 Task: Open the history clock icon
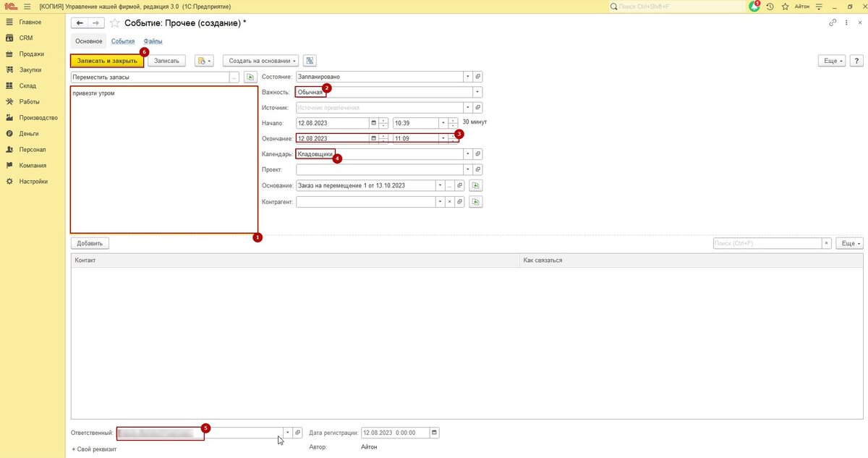770,7
